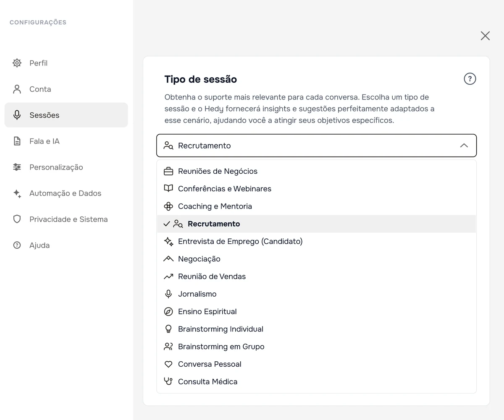This screenshot has height=420, width=504.
Task: Pick Negociação from the session types
Action: [316, 259]
